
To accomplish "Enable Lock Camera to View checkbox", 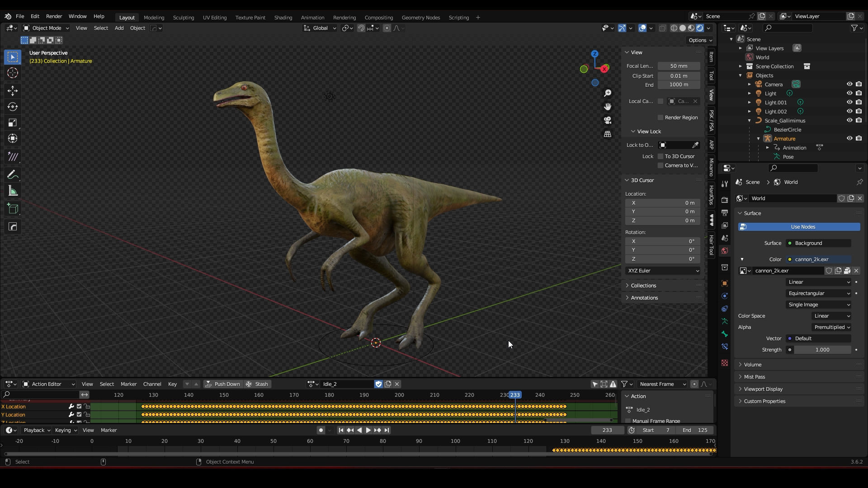I will coord(660,165).
